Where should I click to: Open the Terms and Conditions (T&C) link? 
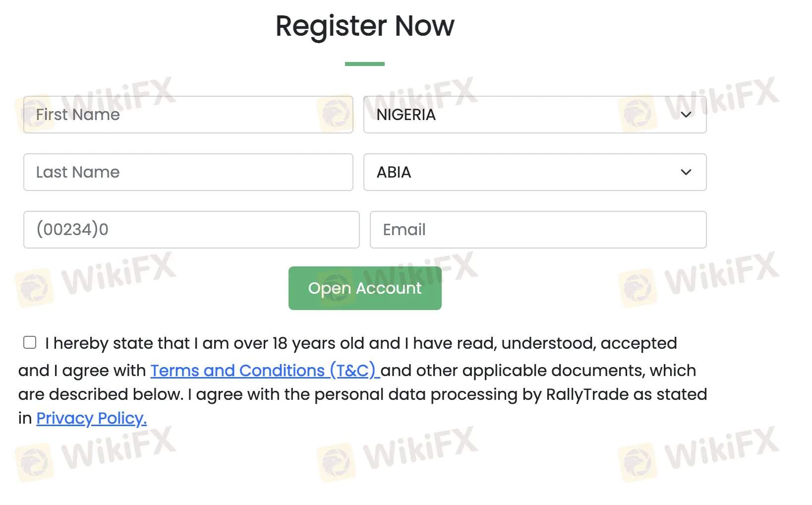click(265, 371)
